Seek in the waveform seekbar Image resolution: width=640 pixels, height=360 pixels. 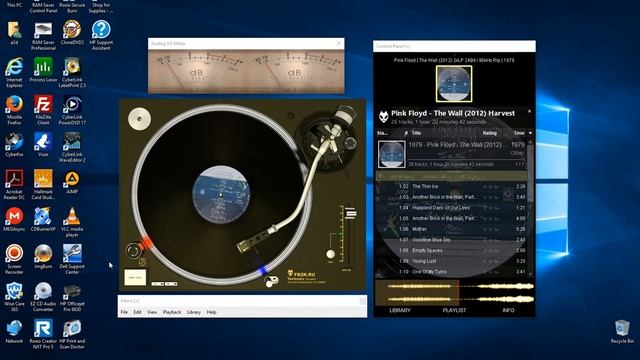[x=454, y=293]
